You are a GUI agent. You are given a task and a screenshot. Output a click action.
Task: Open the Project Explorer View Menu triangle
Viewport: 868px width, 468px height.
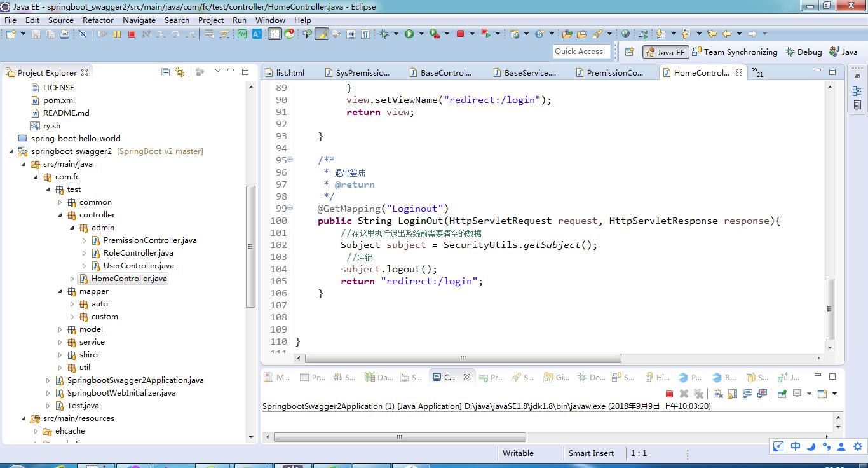point(217,71)
